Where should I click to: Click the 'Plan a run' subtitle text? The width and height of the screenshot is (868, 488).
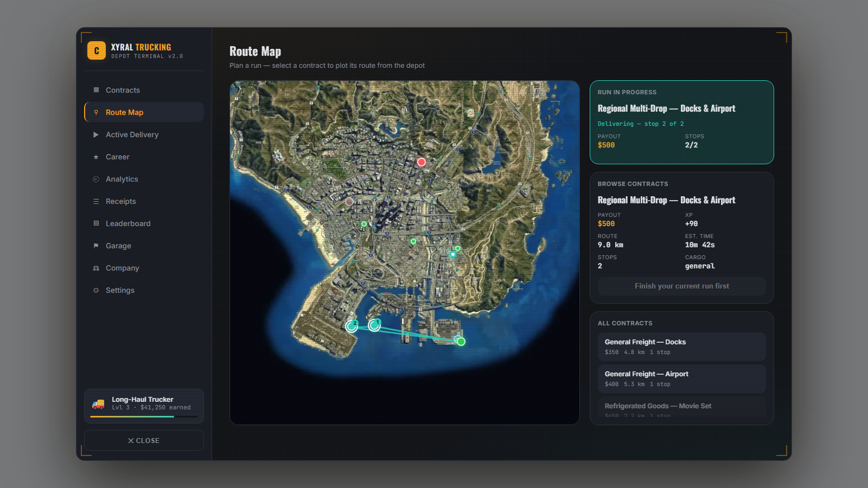pyautogui.click(x=327, y=66)
